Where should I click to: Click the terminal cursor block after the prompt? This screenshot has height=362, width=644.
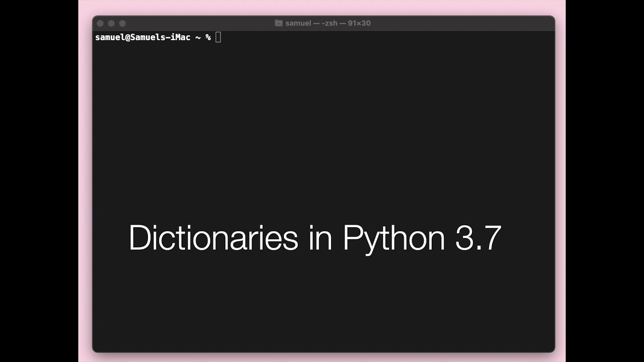pos(218,37)
